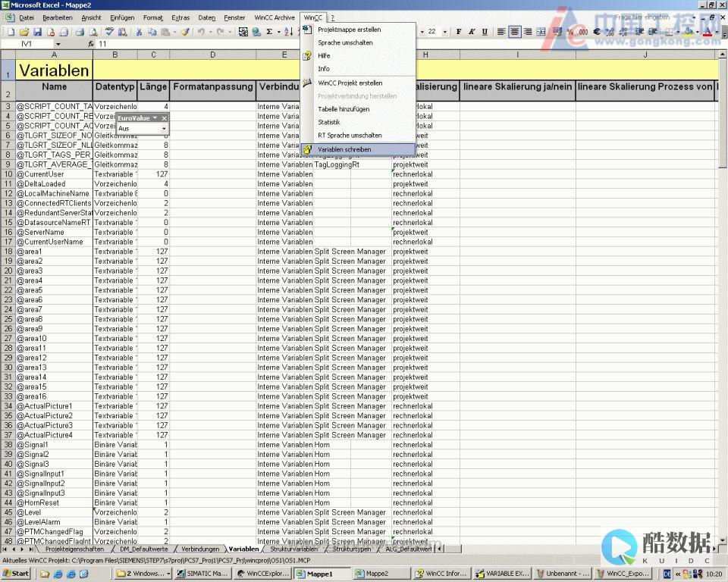The width and height of the screenshot is (728, 582).
Task: Choose 'Tabelle hinzufügen' menu entry
Action: tap(358, 109)
